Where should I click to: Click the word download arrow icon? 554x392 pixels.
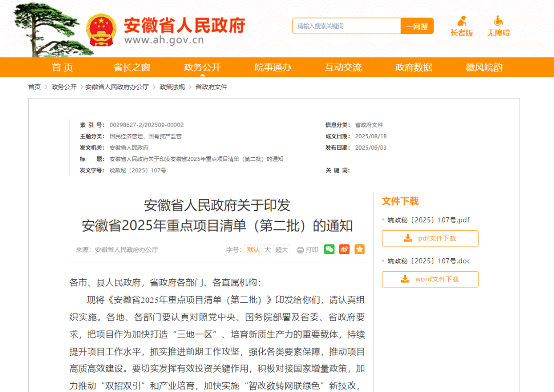coord(405,279)
